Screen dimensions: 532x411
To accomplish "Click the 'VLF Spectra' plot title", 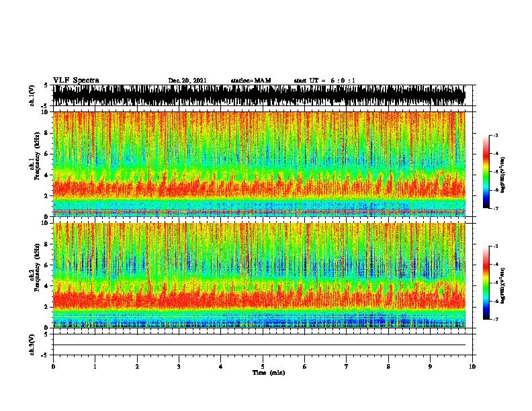I will point(76,81).
